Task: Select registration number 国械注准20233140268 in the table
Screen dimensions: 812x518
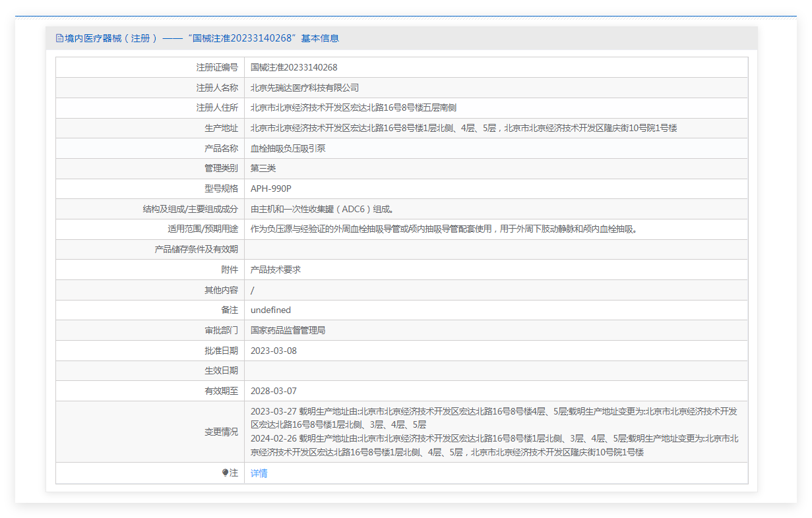Action: tap(294, 67)
